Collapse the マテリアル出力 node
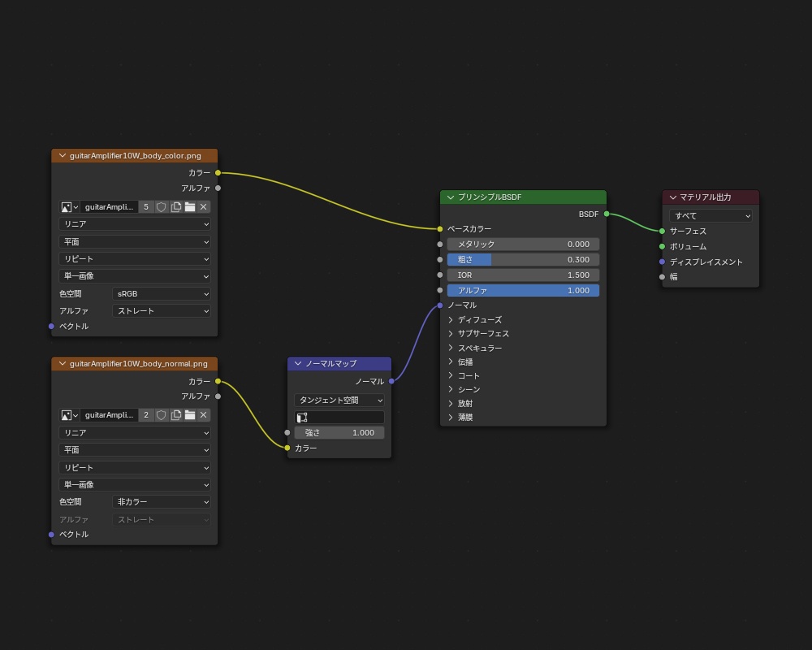This screenshot has width=812, height=650. pyautogui.click(x=672, y=197)
